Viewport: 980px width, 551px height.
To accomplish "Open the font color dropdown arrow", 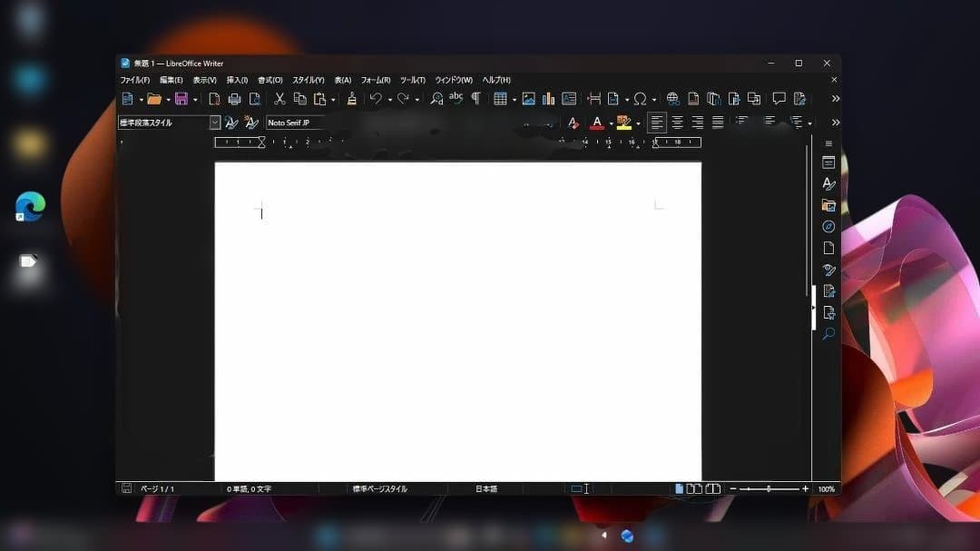I will (611, 123).
